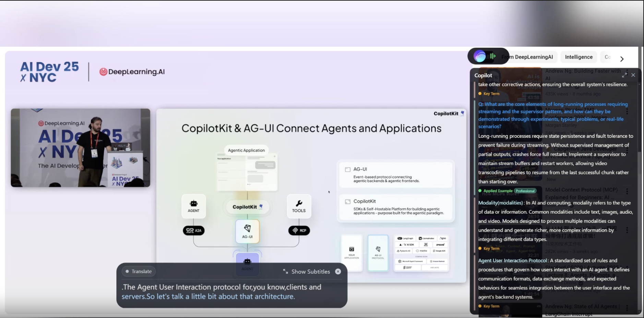Screen dimensions: 644x318
Task: Click the Professional badge next to Applied Example
Action: [525, 191]
